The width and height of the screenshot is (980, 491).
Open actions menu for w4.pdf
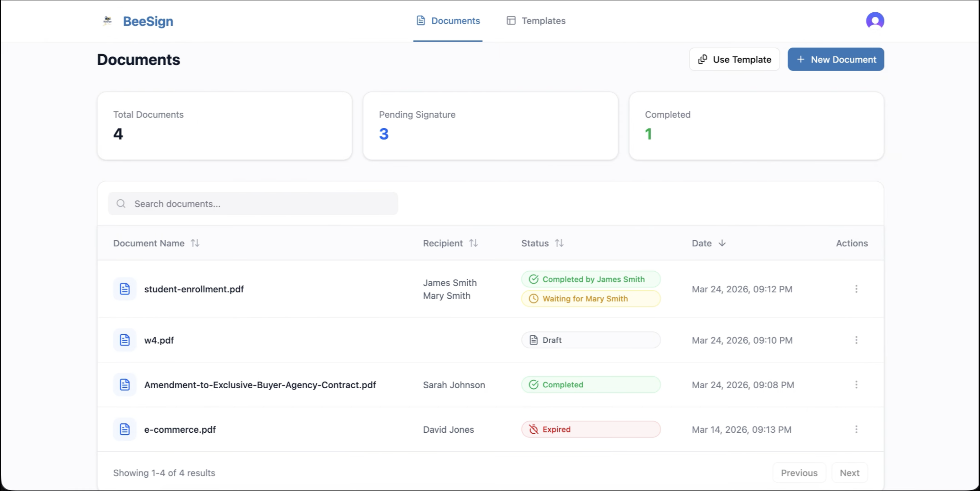856,340
